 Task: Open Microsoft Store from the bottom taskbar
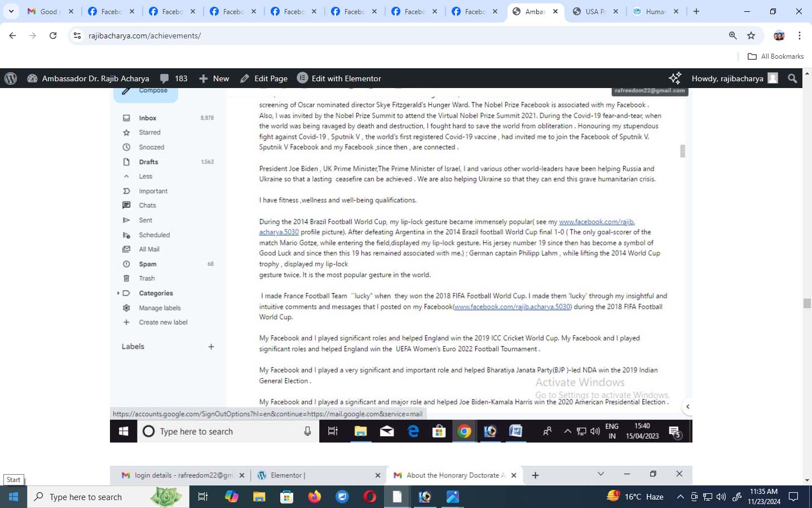pos(286,497)
